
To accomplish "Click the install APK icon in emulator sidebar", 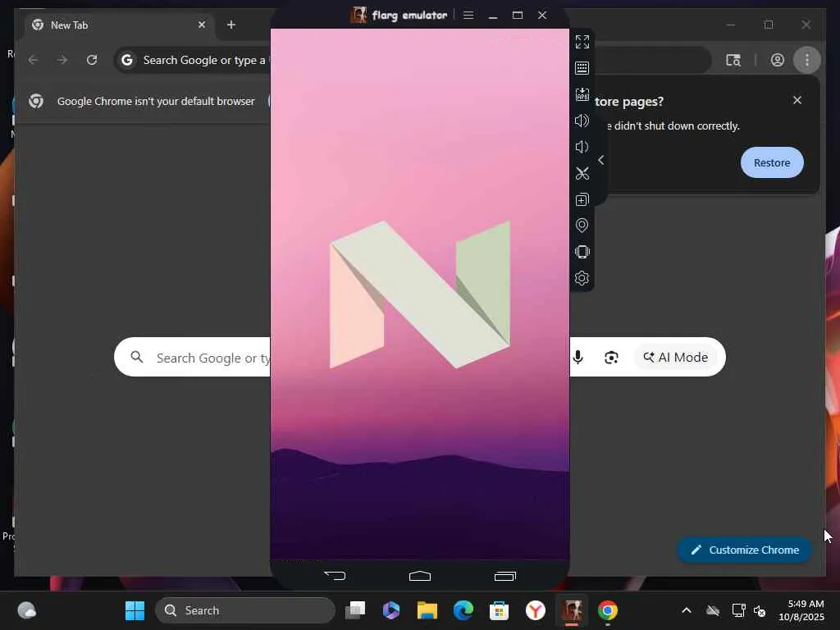I will pyautogui.click(x=582, y=94).
